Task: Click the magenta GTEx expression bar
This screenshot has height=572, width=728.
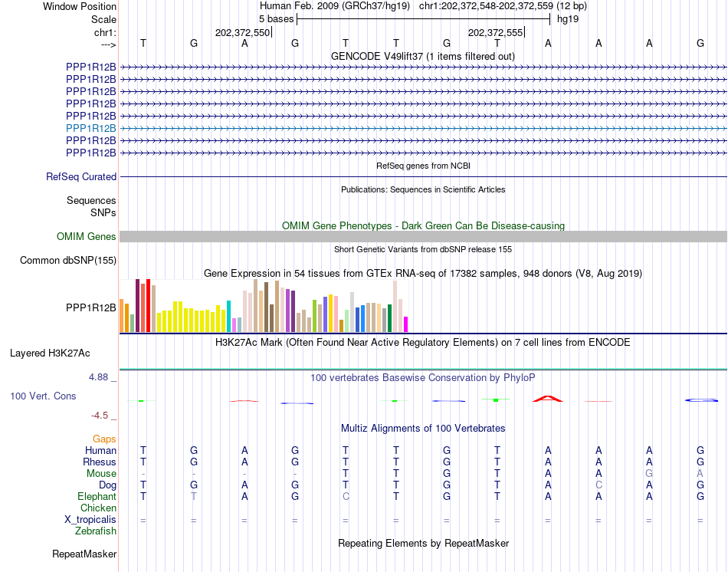Action: 406,324
